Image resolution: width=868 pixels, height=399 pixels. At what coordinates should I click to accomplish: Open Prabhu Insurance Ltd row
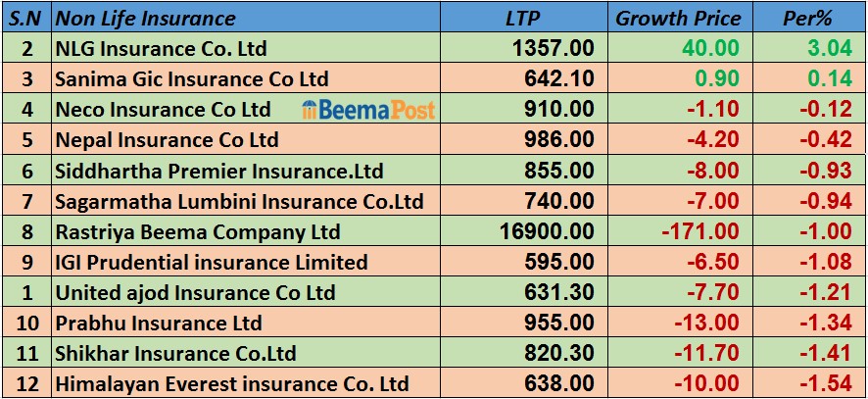160,324
